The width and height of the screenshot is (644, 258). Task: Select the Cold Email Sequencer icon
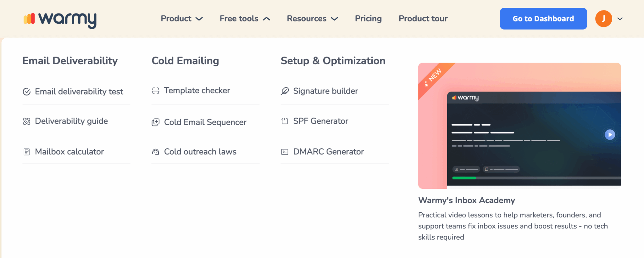click(x=156, y=122)
